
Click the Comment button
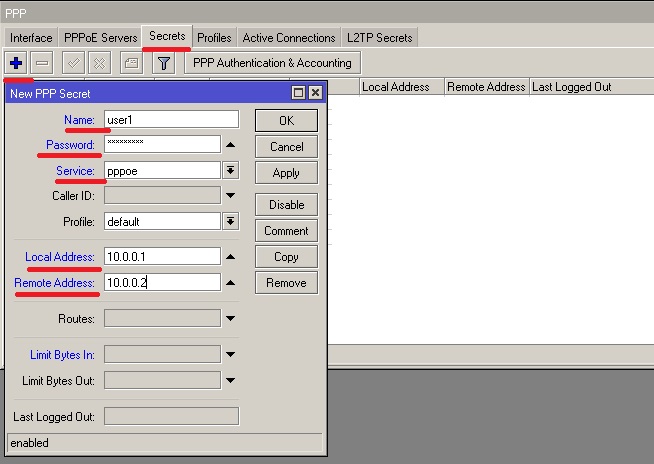coord(287,231)
